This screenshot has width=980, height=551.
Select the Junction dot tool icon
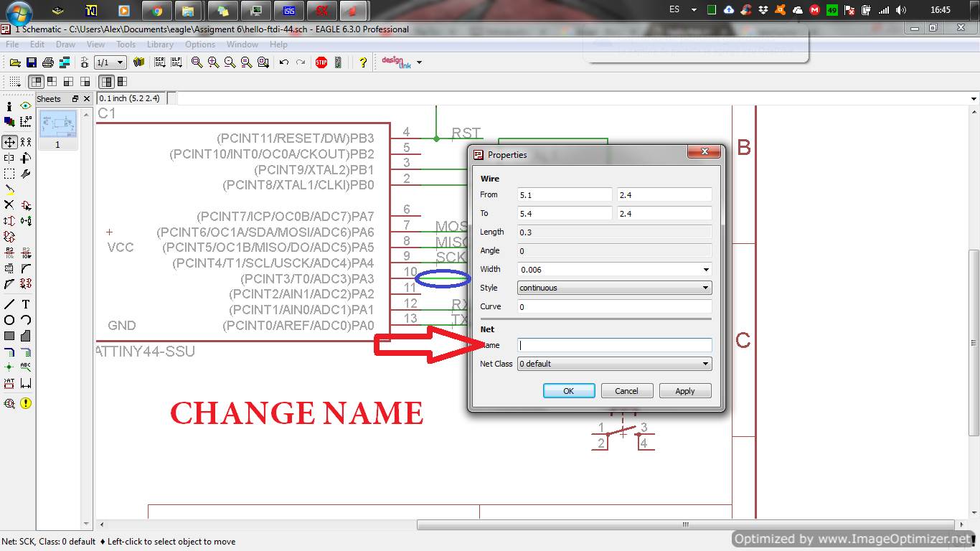[x=9, y=367]
